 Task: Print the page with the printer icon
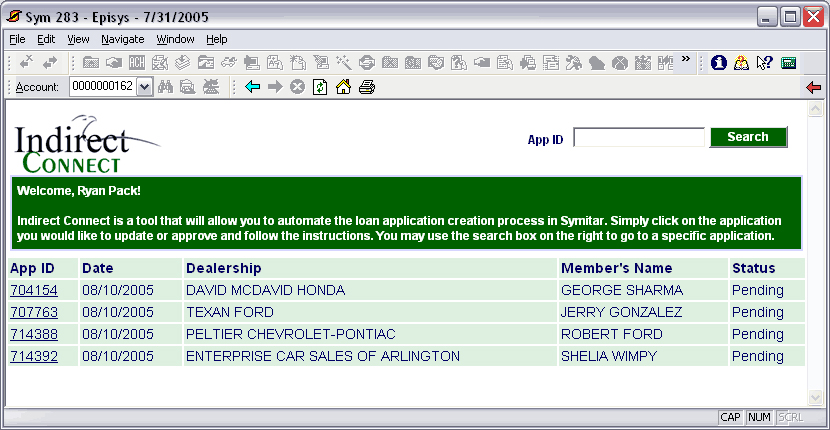[x=366, y=87]
